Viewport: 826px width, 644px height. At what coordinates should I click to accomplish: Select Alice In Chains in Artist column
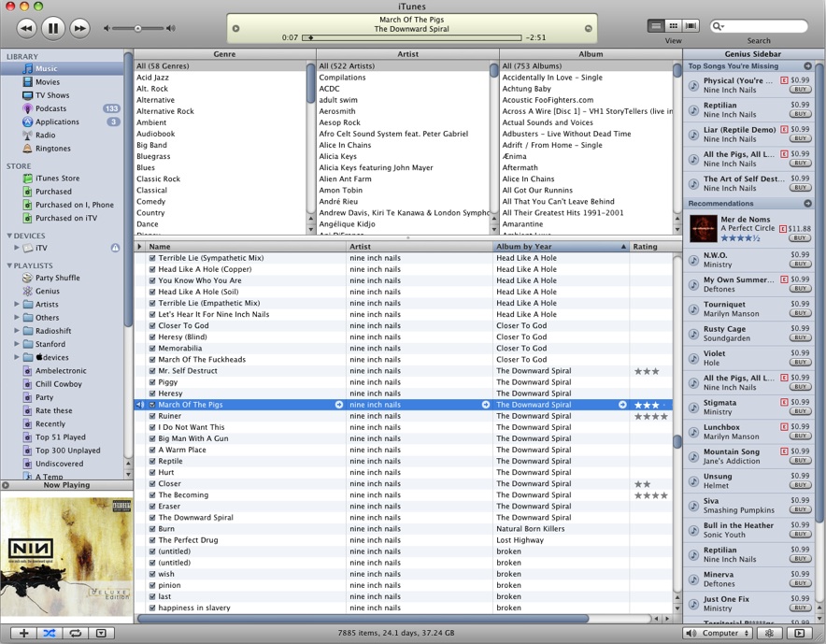tap(345, 145)
